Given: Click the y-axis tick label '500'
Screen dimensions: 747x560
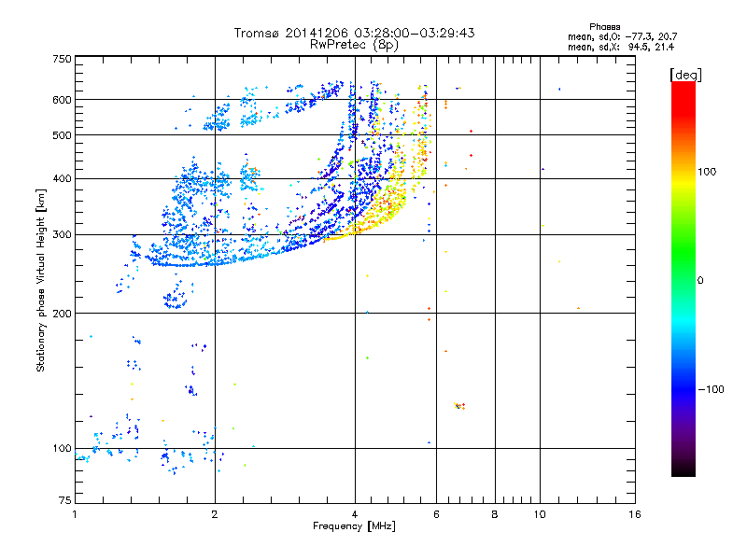Looking at the screenshot, I should point(62,135).
